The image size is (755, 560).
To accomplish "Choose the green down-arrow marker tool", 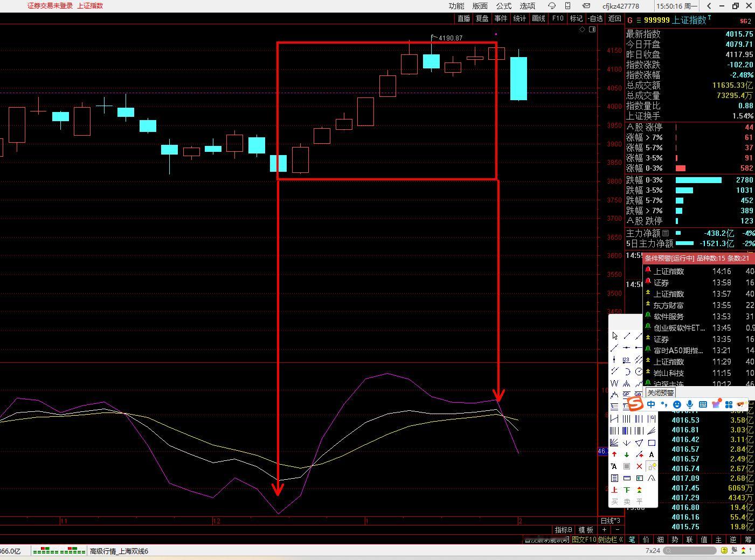I will coord(627,454).
